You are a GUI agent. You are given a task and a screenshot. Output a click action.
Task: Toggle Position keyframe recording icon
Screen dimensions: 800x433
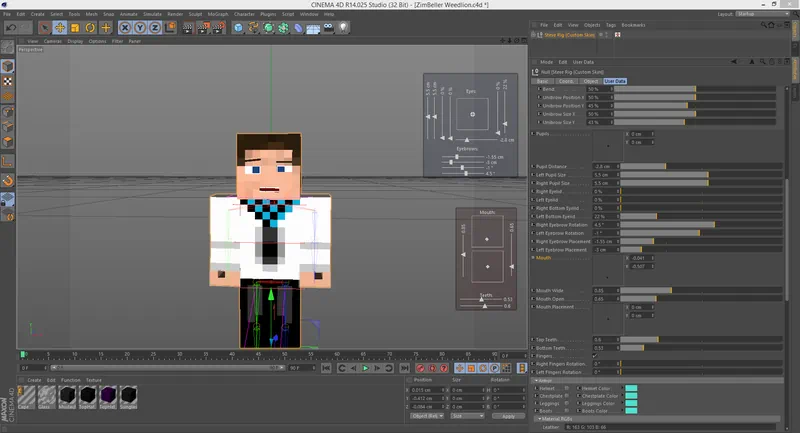pyautogui.click(x=459, y=368)
